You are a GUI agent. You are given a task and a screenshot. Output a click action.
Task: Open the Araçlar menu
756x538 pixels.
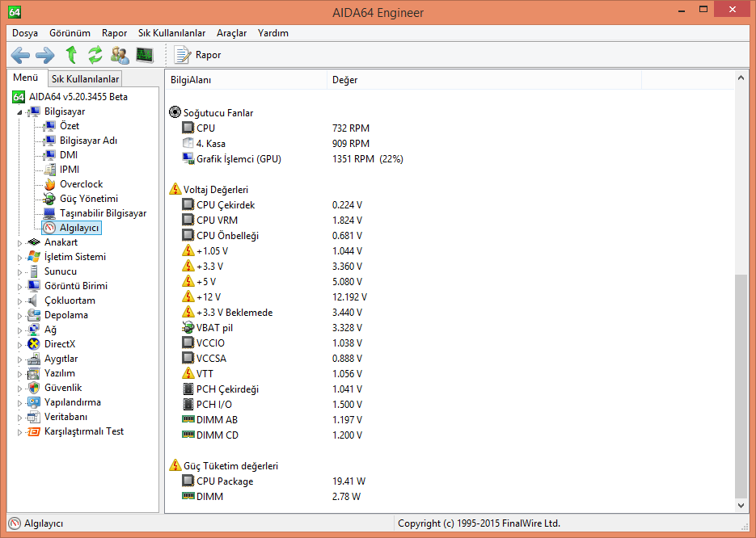pyautogui.click(x=231, y=33)
